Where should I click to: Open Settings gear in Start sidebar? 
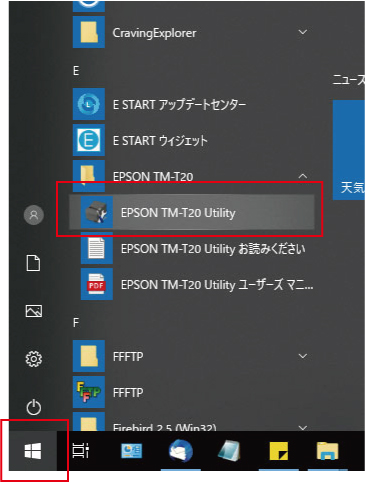(34, 359)
